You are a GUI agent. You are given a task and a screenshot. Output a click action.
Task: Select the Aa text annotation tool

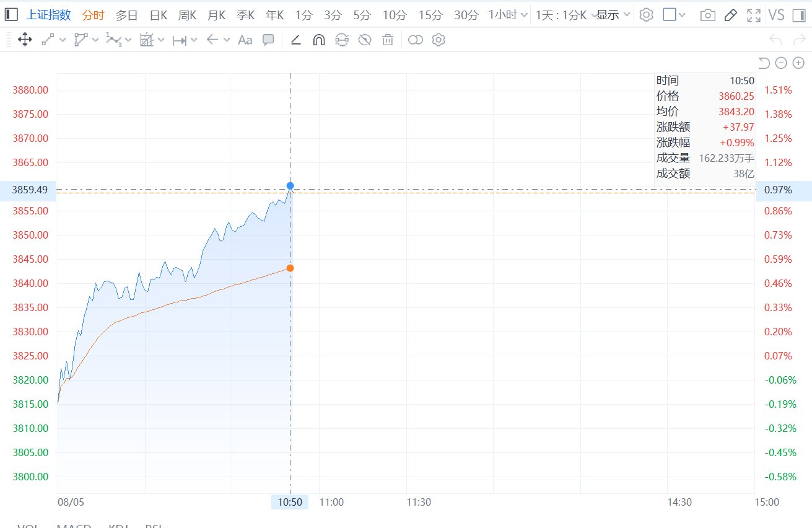[245, 40]
